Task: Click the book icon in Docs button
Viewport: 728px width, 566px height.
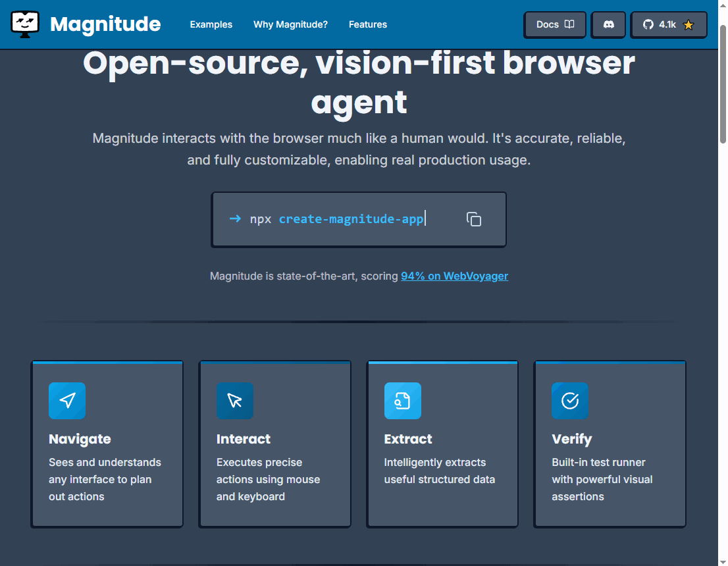Action: pos(569,24)
